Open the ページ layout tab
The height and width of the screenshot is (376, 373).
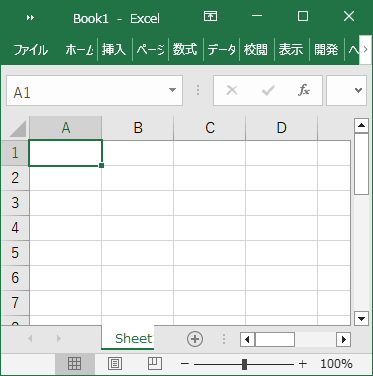[150, 50]
